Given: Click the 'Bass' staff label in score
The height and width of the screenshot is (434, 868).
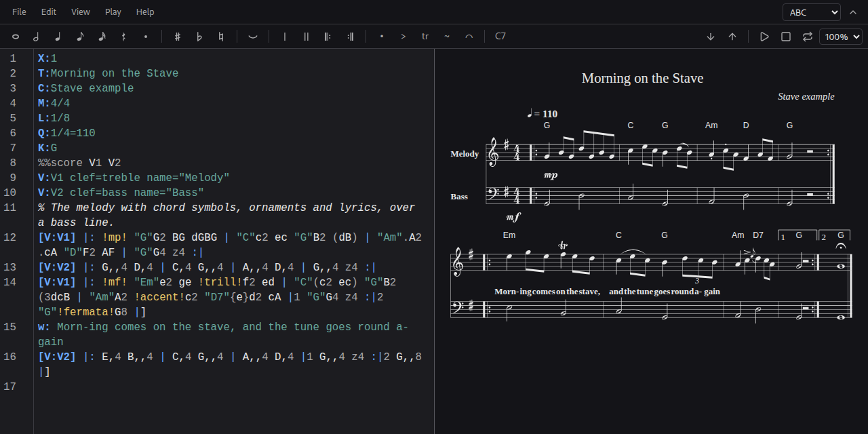Looking at the screenshot, I should (459, 197).
